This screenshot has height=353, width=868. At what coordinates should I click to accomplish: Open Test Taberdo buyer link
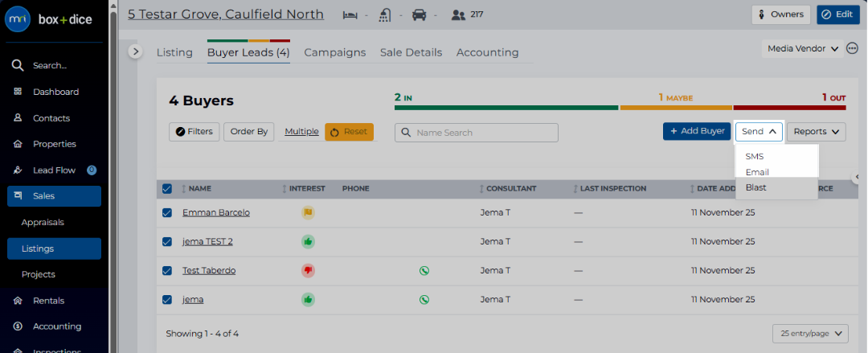[x=209, y=270]
